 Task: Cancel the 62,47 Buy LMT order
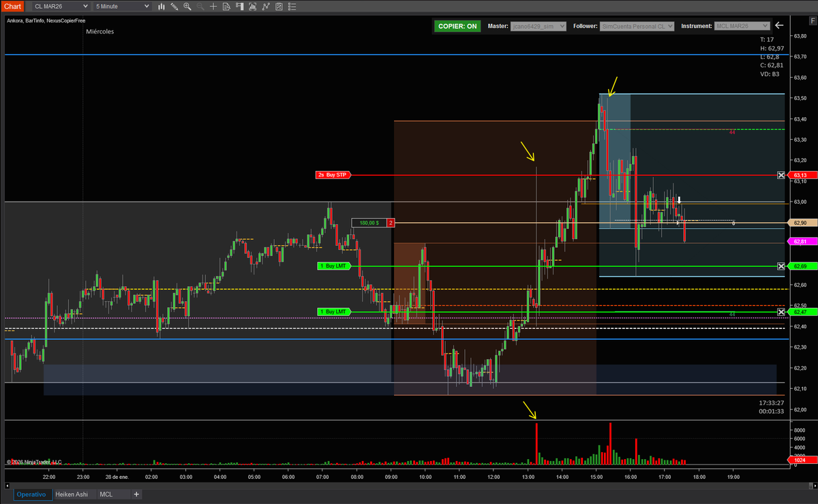coord(781,312)
